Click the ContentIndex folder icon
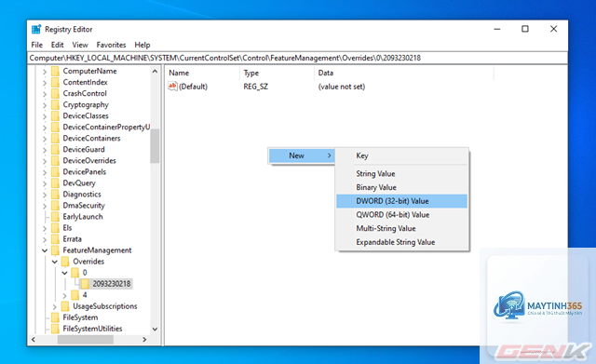 pyautogui.click(x=55, y=83)
